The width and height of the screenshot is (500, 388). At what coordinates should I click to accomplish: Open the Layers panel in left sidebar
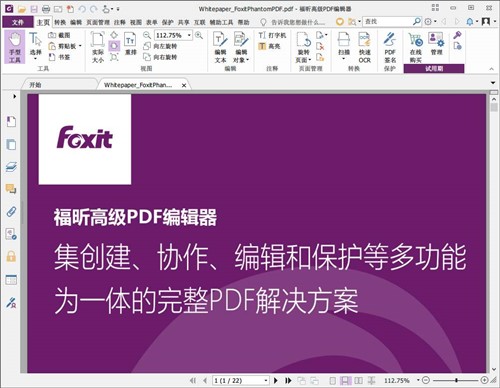tap(11, 167)
